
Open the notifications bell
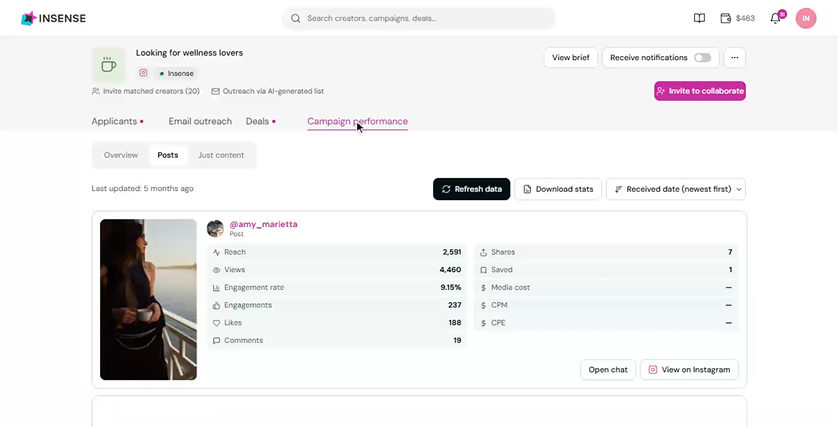tap(775, 18)
